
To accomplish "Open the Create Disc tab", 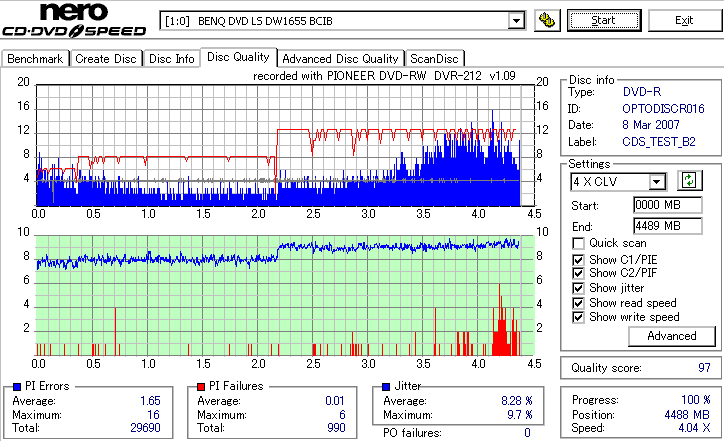I will click(x=106, y=59).
